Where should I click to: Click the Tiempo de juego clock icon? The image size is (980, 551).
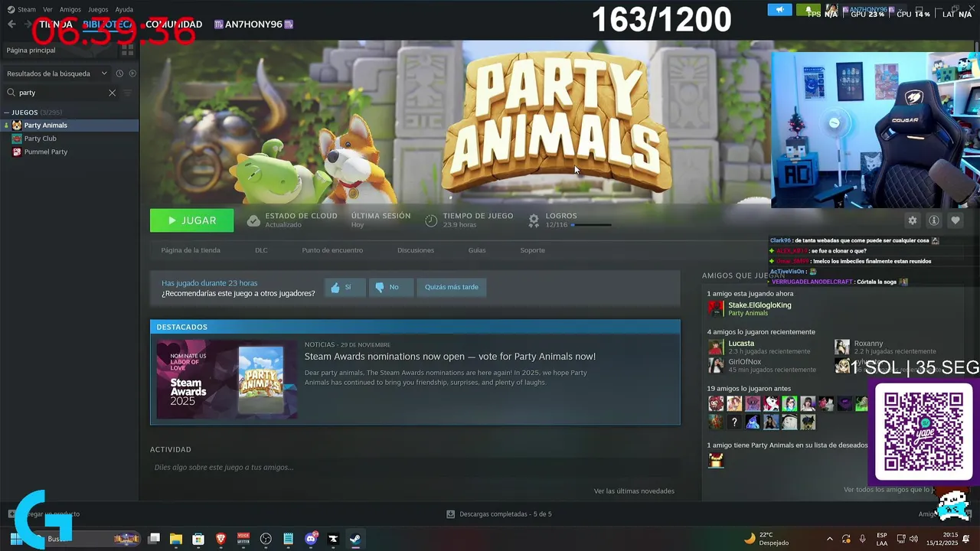coord(431,220)
